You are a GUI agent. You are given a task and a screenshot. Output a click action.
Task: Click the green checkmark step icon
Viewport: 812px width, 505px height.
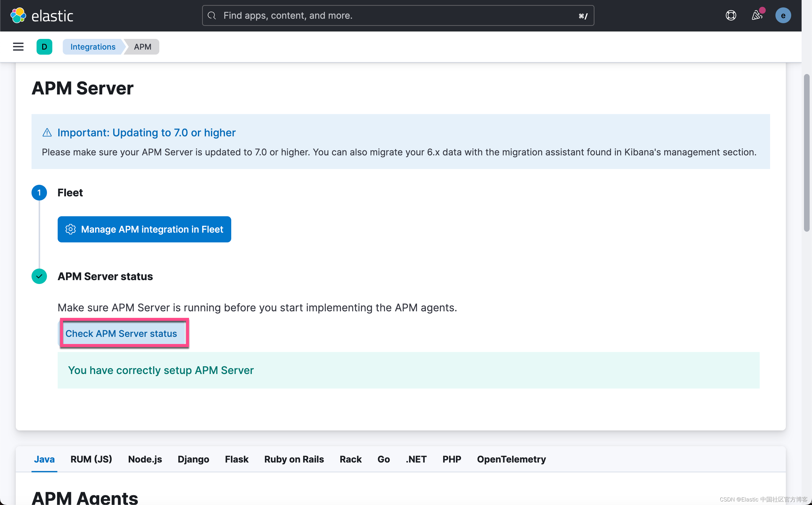[x=39, y=276]
